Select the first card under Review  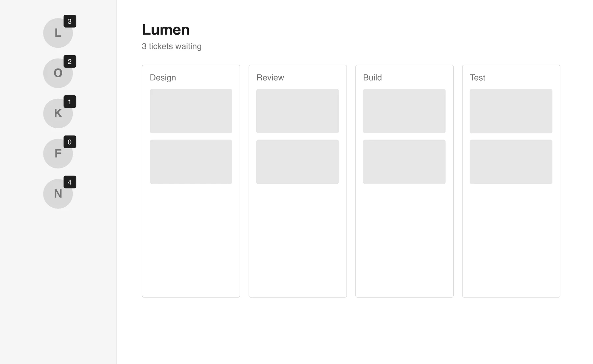tap(297, 111)
